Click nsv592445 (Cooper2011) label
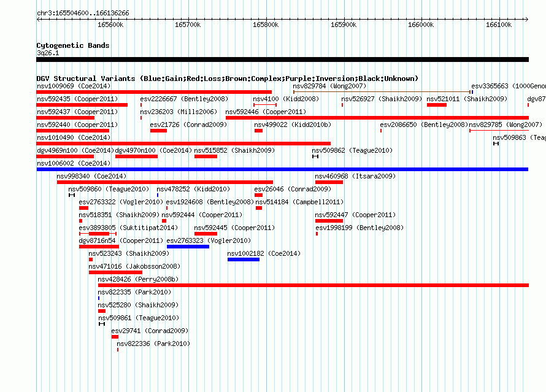 (234, 228)
